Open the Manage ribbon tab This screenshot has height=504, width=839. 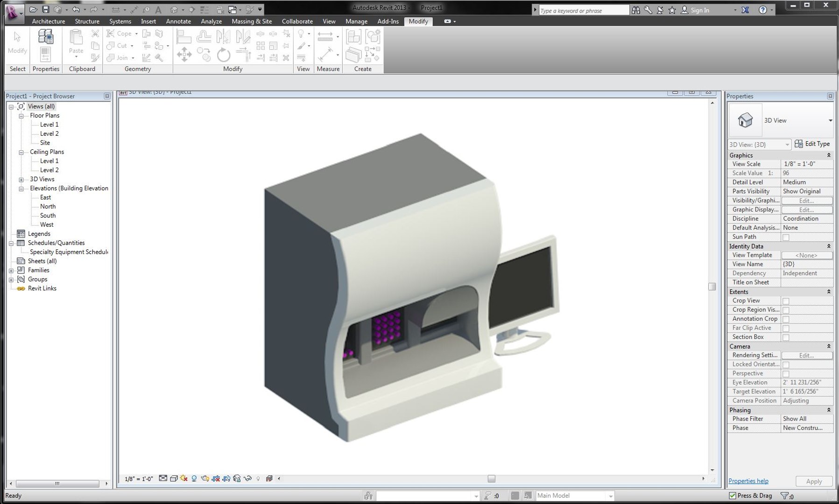[x=356, y=21]
